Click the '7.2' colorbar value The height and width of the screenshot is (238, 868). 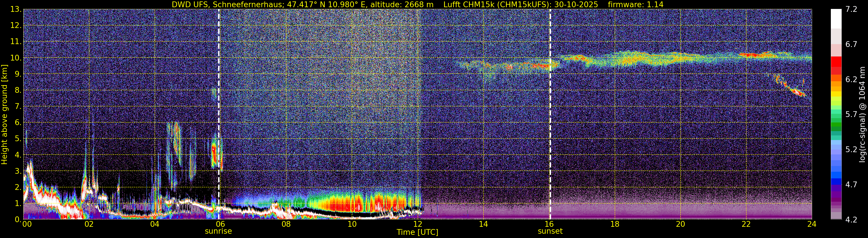[851, 10]
